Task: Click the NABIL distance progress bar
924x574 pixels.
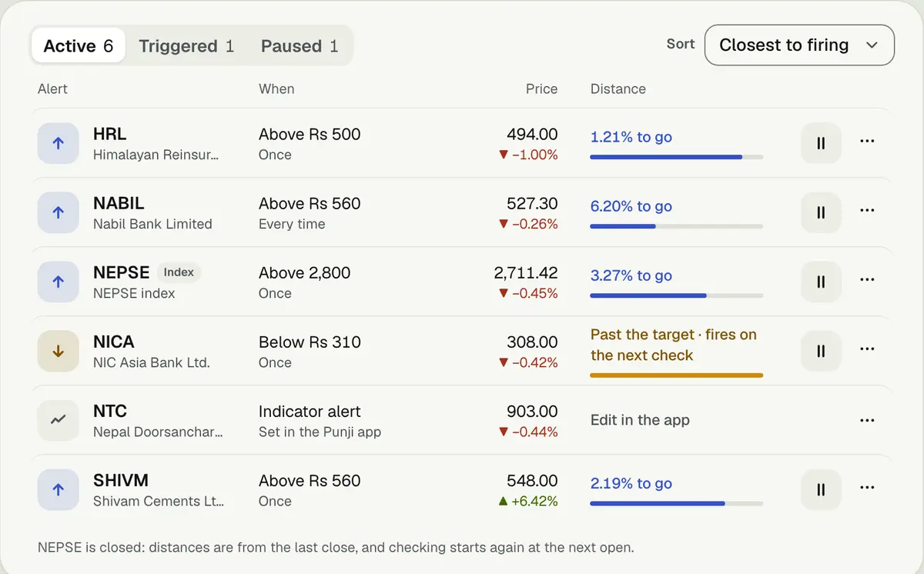Action: [676, 226]
